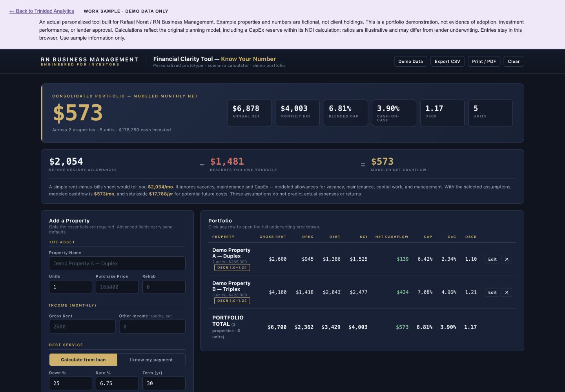Load the Demo Data

(410, 62)
